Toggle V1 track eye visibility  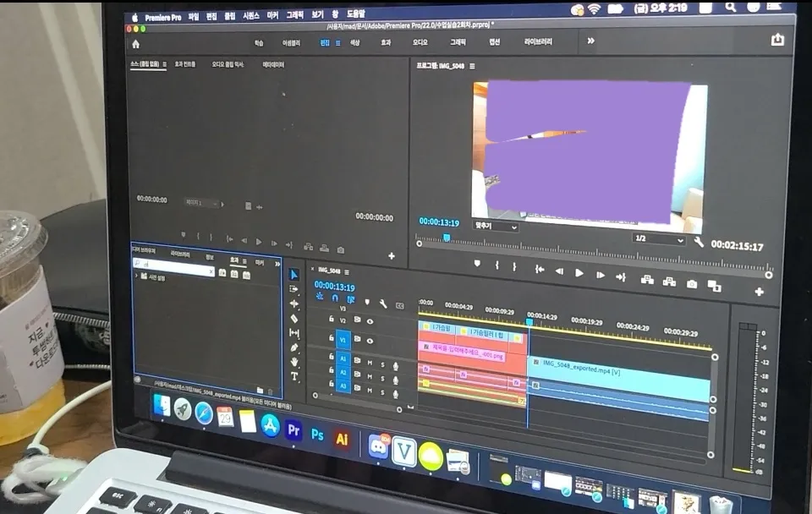click(370, 341)
